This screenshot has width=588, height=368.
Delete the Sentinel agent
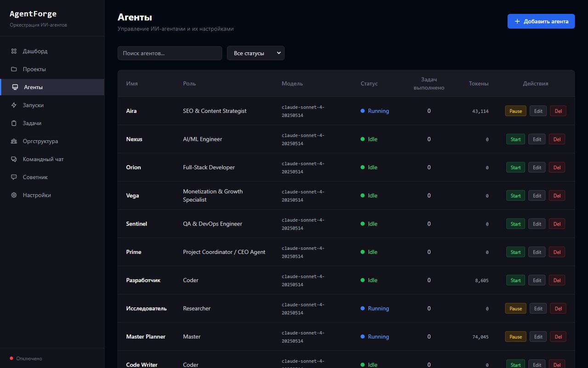coord(557,224)
